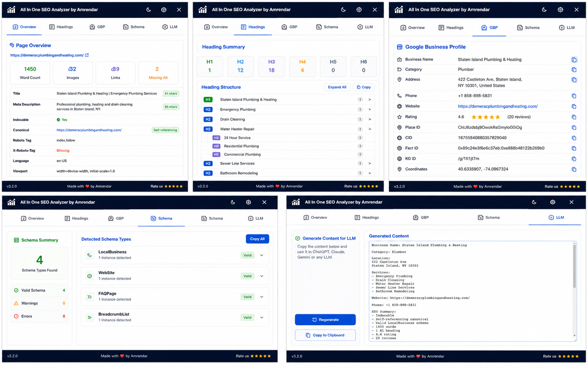Image resolution: width=588 pixels, height=368 pixels.
Task: Expand the FAQPage schema entry
Action: [x=262, y=297]
